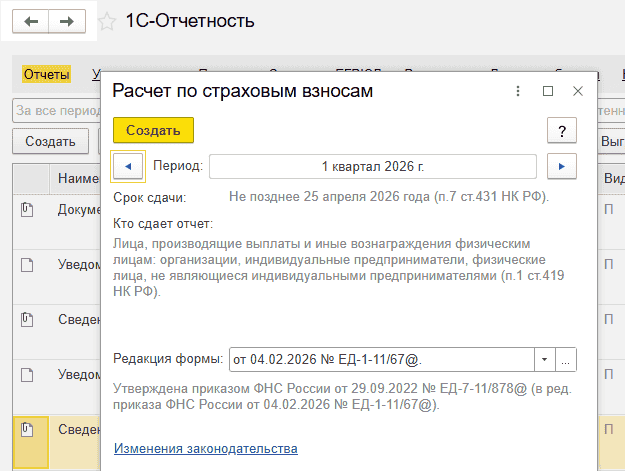Maximize the Расчет по страховым взносам dialog

click(548, 91)
